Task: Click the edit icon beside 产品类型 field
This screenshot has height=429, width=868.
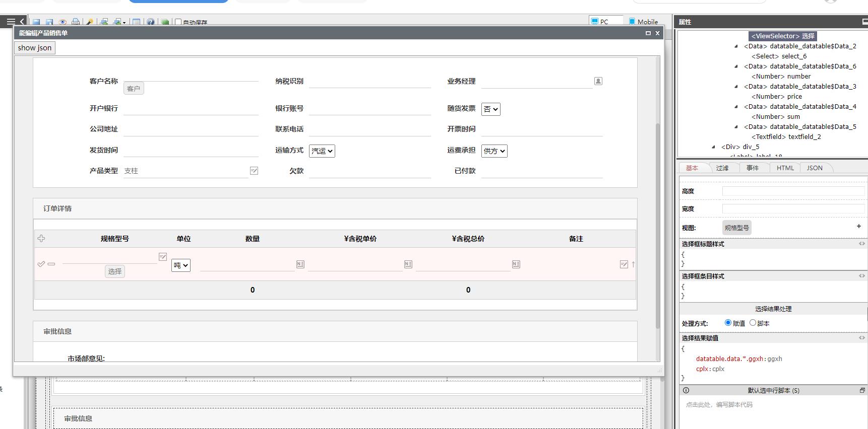Action: point(254,171)
